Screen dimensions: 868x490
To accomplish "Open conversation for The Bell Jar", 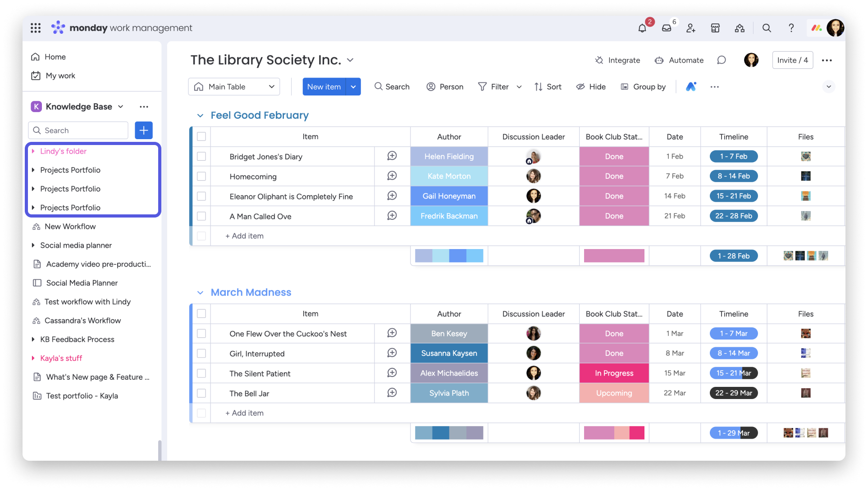I will click(x=392, y=393).
